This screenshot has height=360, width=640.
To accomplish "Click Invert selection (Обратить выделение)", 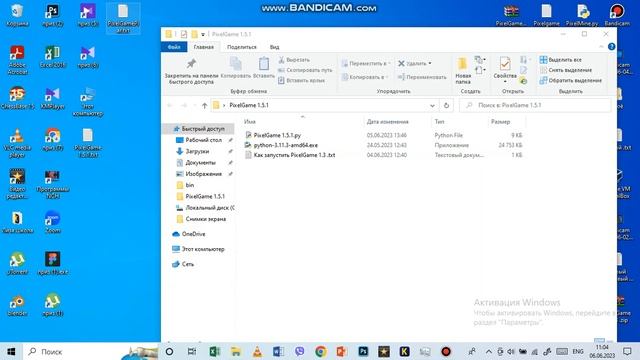I will (x=571, y=80).
